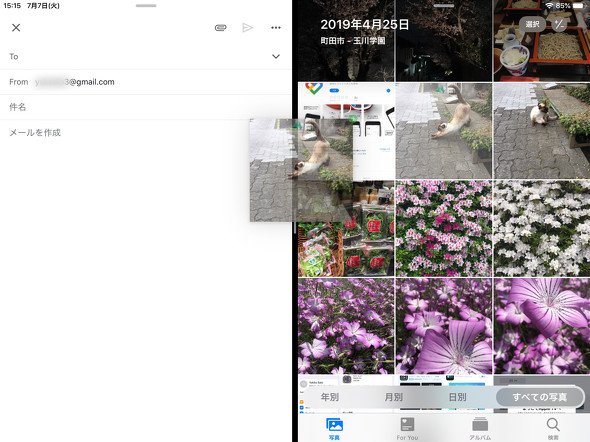The image size is (590, 442).
Task: Close the email draft with X
Action: [x=16, y=27]
